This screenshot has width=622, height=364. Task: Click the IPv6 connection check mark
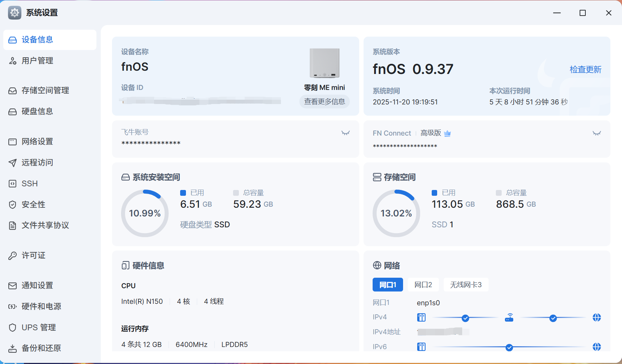(x=509, y=348)
